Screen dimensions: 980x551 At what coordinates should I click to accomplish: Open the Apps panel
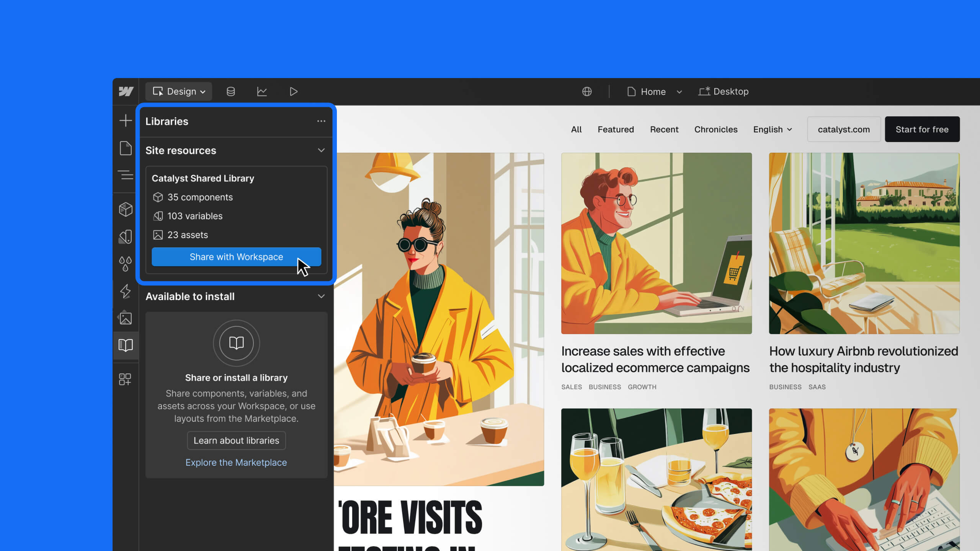125,379
